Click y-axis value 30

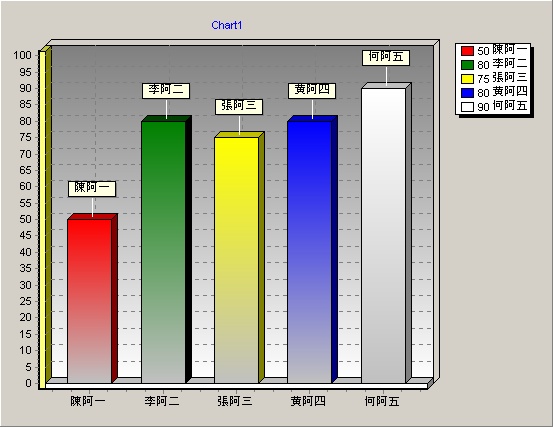click(x=25, y=285)
